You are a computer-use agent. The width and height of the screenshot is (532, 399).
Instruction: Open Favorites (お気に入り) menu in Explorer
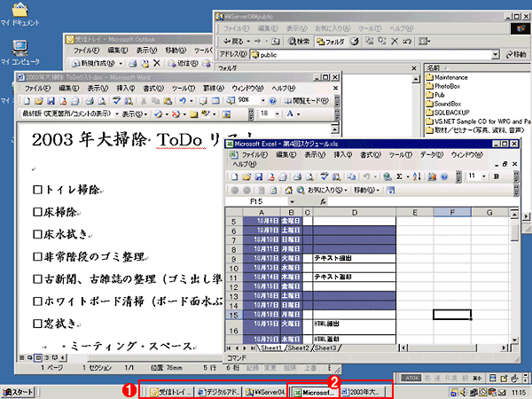[x=332, y=28]
